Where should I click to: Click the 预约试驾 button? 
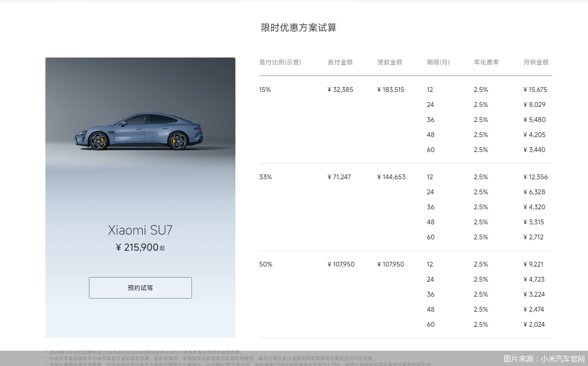click(x=140, y=288)
